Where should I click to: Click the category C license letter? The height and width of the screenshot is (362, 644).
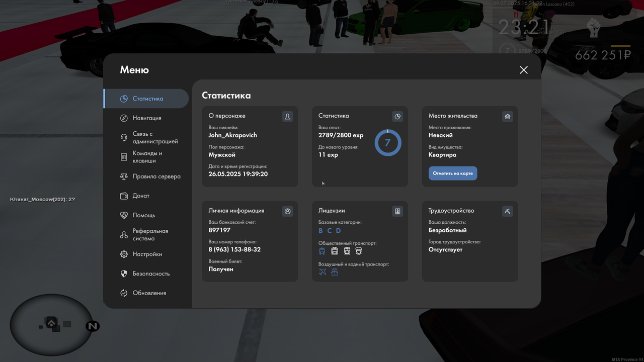[330, 231]
